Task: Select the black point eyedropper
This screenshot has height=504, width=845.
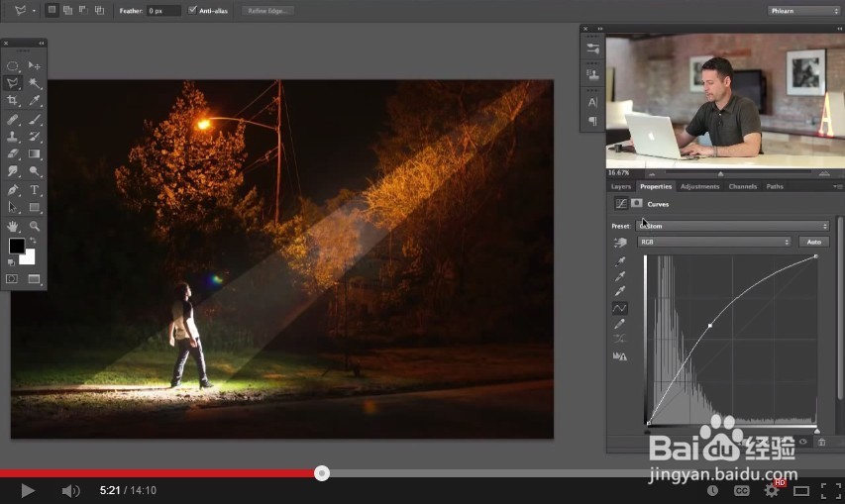Action: coord(620,261)
